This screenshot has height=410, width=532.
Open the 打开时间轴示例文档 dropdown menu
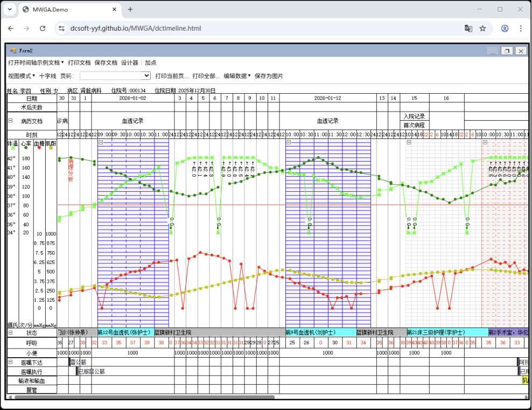point(36,62)
